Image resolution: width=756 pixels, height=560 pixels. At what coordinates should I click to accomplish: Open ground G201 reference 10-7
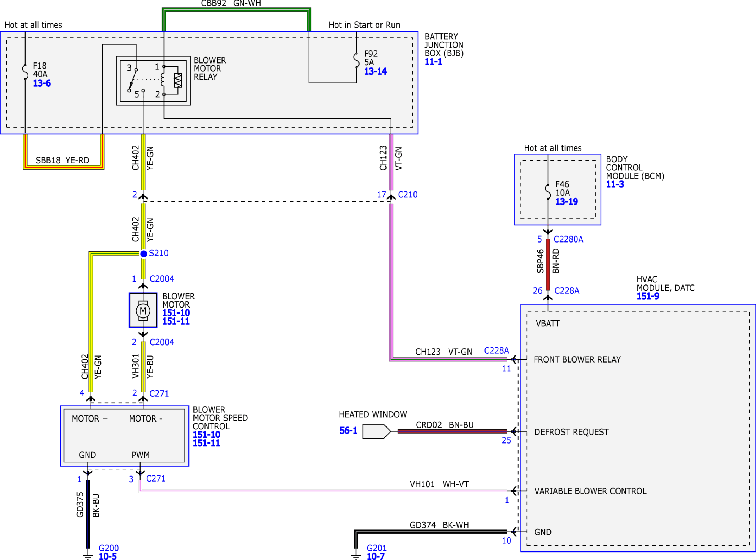coord(376,556)
